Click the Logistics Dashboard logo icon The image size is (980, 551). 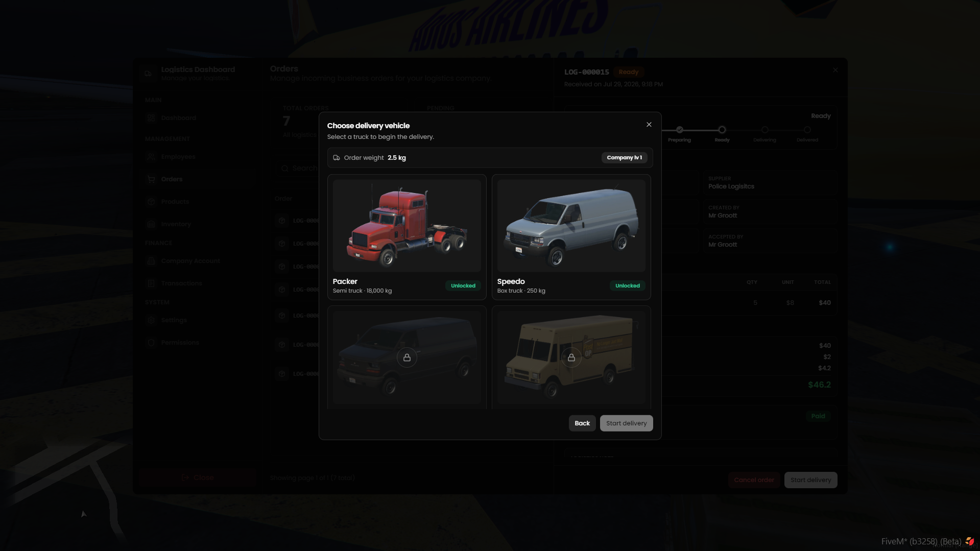pyautogui.click(x=148, y=74)
